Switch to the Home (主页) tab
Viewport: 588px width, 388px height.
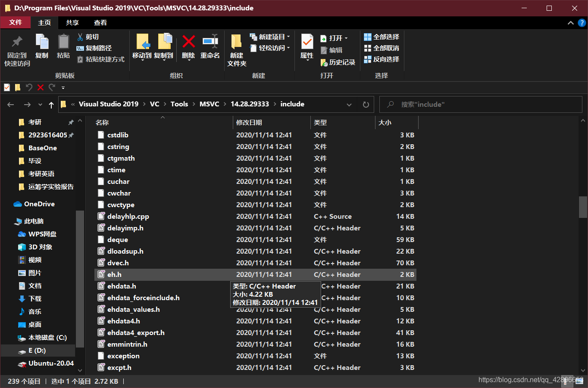[x=44, y=22]
